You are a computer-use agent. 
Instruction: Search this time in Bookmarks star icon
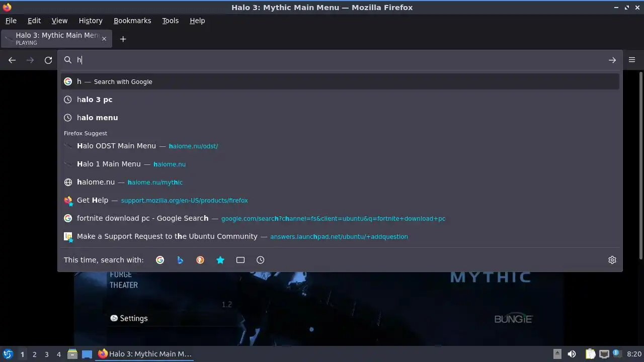tap(220, 260)
